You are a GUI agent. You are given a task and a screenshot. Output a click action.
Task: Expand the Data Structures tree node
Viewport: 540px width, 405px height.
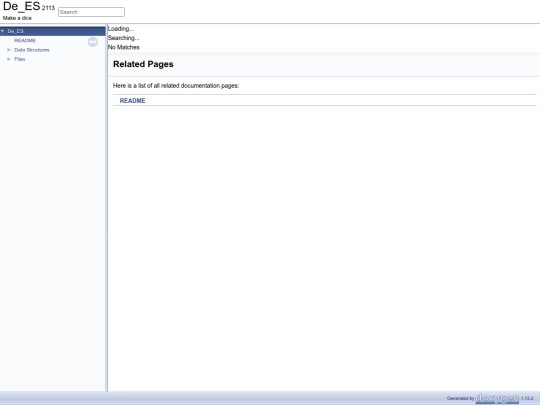(9, 50)
